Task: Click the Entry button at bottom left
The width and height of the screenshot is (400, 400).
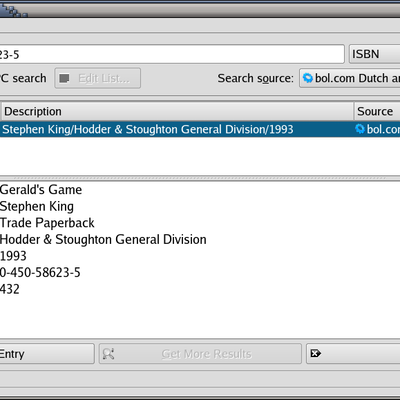Action: click(x=47, y=354)
